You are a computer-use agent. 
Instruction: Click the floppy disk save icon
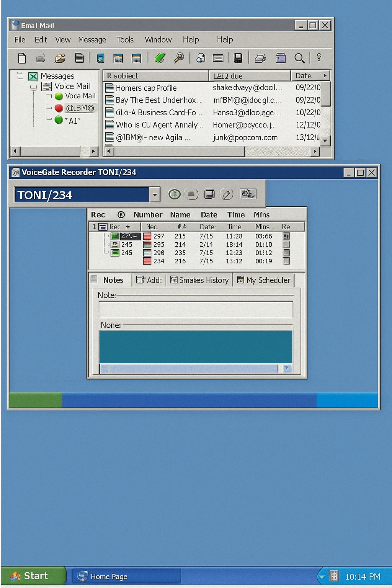point(238,58)
